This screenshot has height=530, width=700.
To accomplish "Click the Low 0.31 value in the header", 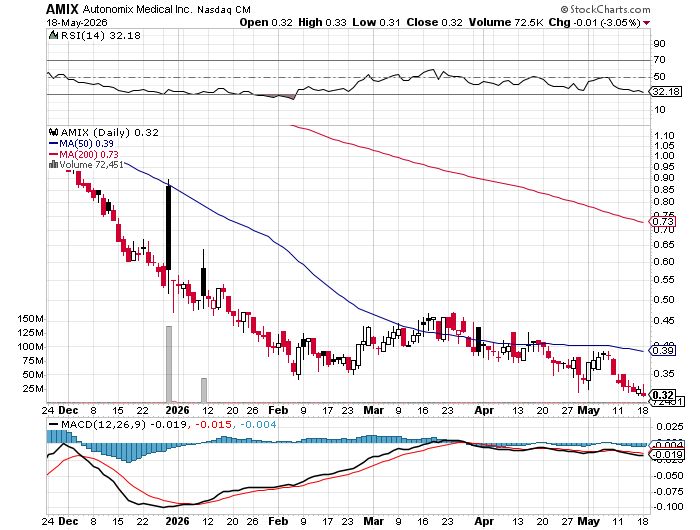I will coord(376,22).
